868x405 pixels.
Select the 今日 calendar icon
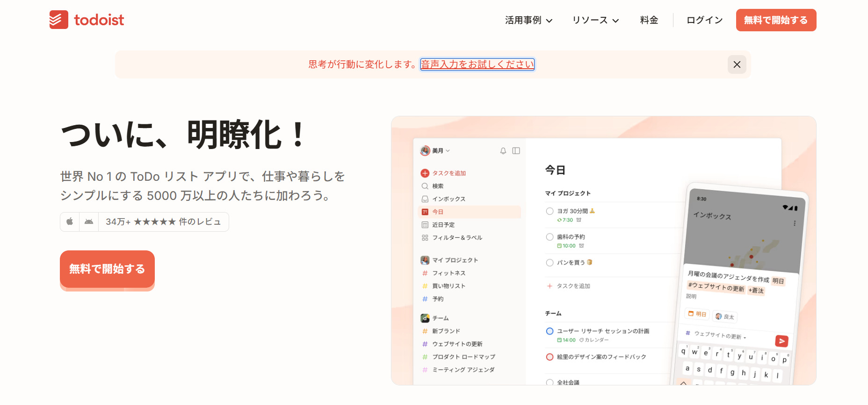coord(425,212)
